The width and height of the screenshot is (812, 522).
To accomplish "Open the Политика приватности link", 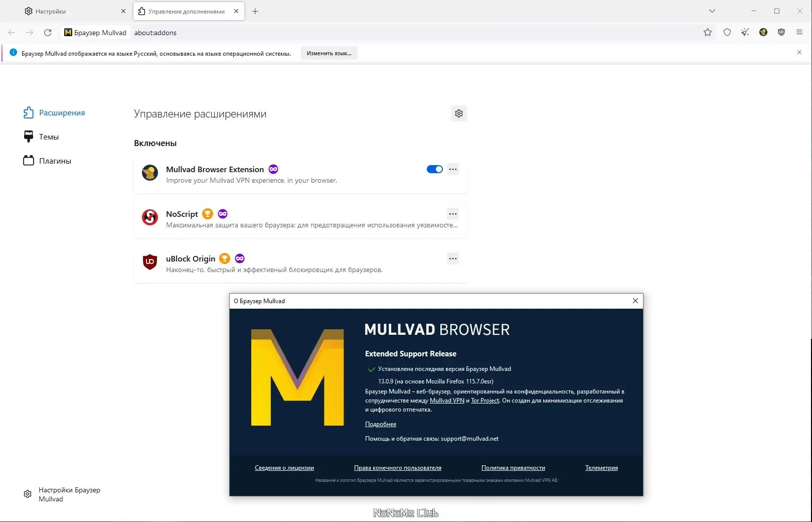I will click(x=513, y=468).
